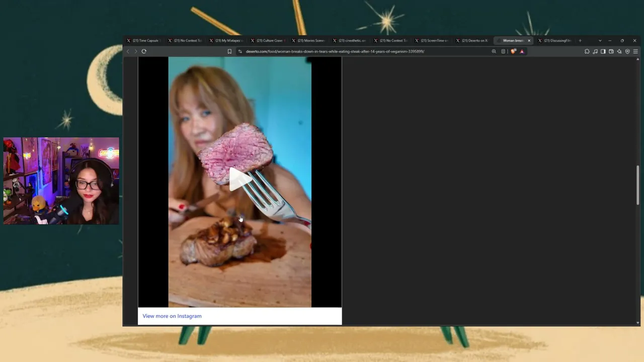Open the Leo AI sparkle icon
This screenshot has height=362, width=644.
click(619, 51)
